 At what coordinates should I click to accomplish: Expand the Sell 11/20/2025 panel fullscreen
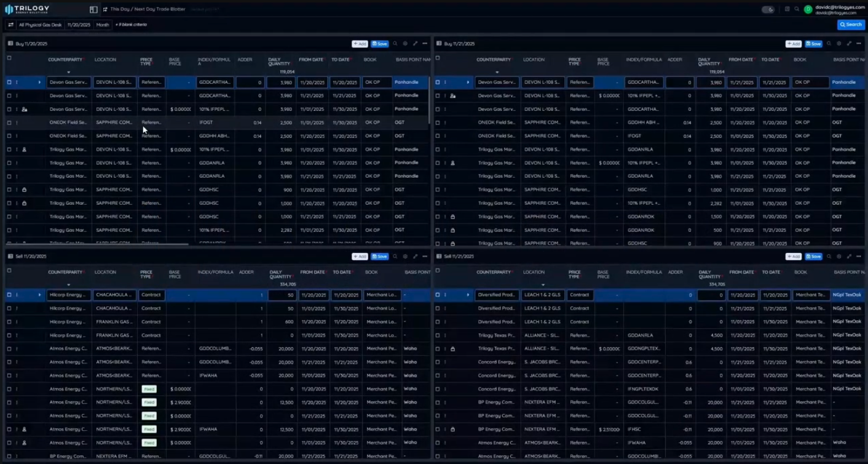point(415,257)
